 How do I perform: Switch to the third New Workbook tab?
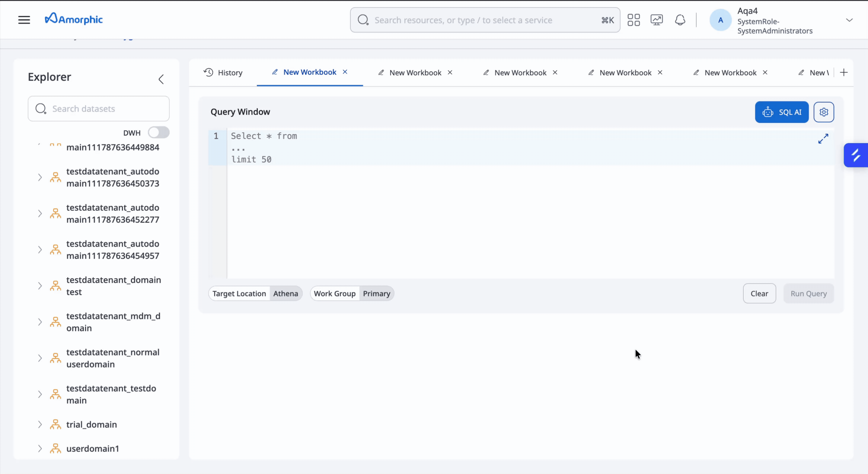(520, 73)
